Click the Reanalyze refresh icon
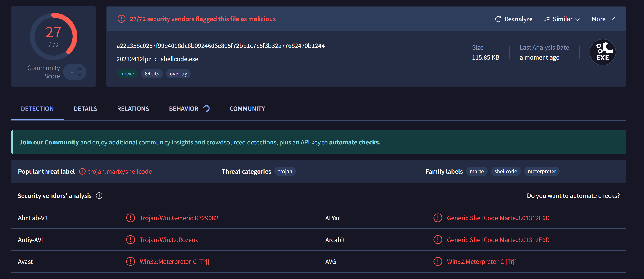This screenshot has width=644, height=279. (498, 19)
